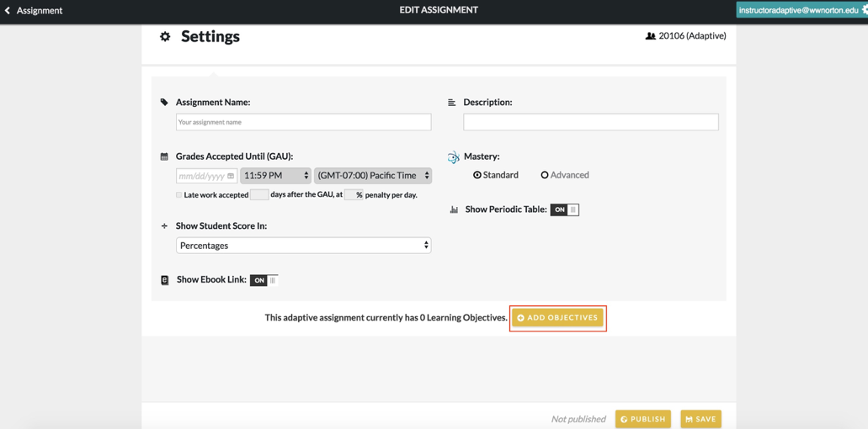Toggle the Show Periodic Table switch
This screenshot has height=429, width=868.
pyautogui.click(x=564, y=209)
